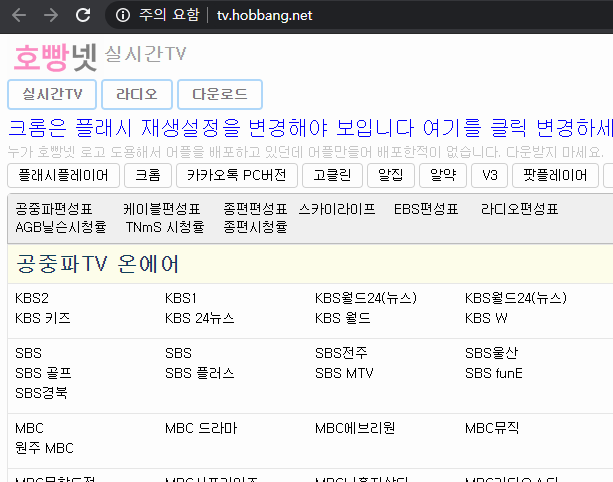Open 라디오편성표 link
The height and width of the screenshot is (482, 613).
point(519,209)
